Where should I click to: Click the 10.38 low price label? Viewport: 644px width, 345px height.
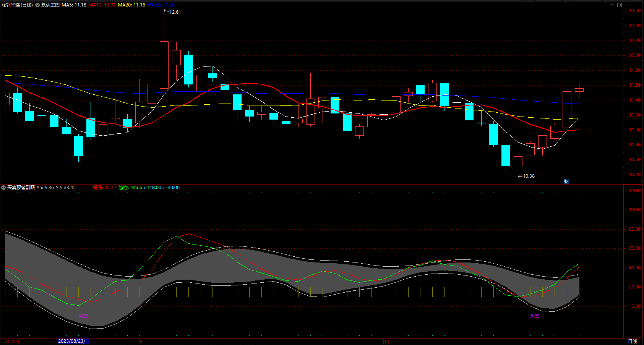click(x=529, y=176)
